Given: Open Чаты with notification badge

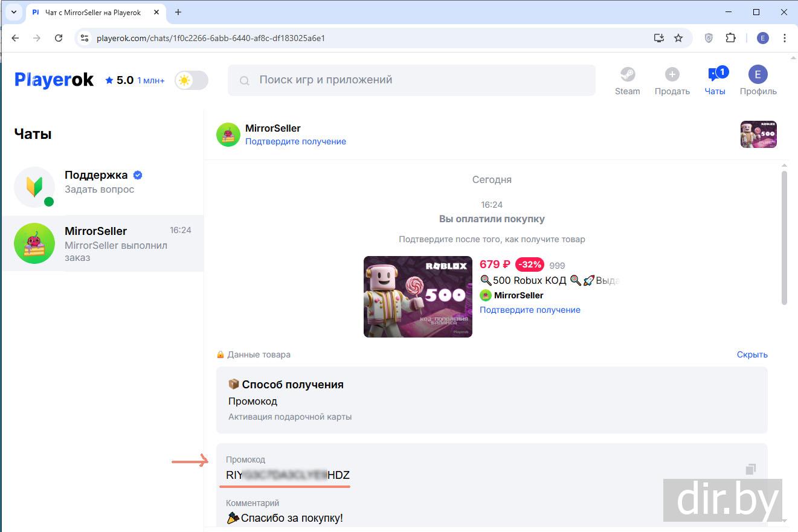Looking at the screenshot, I should point(715,75).
